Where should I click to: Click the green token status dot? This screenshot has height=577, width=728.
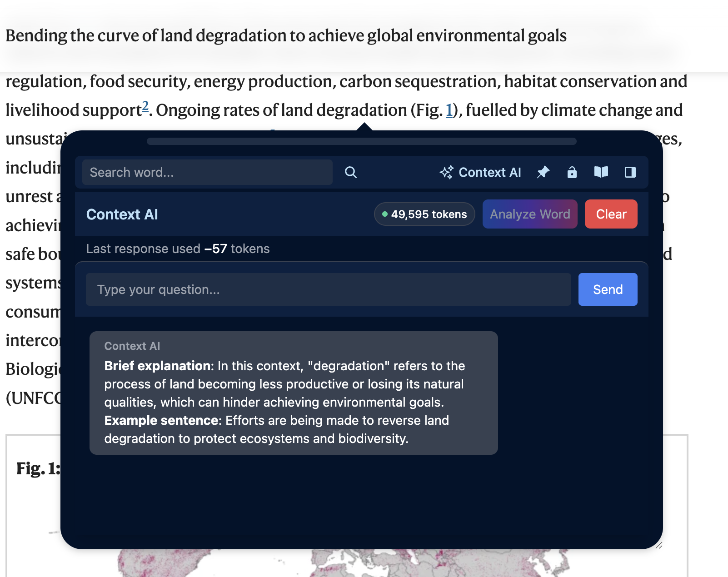click(385, 214)
